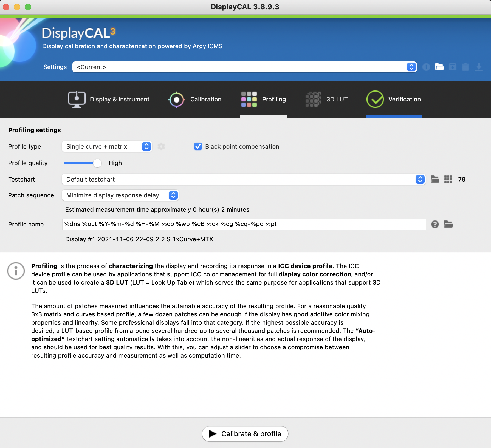Click into the Profile name text field
Image resolution: width=491 pixels, height=448 pixels.
click(x=244, y=224)
